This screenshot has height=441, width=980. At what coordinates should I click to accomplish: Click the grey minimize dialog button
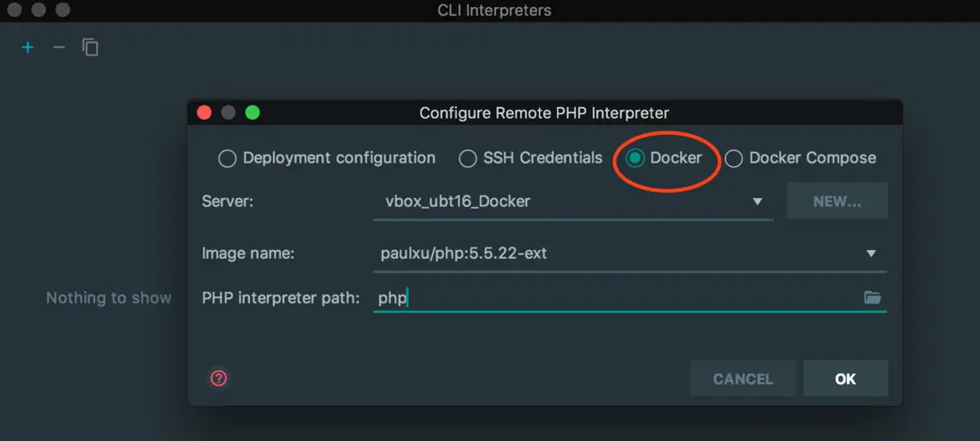[x=228, y=112]
